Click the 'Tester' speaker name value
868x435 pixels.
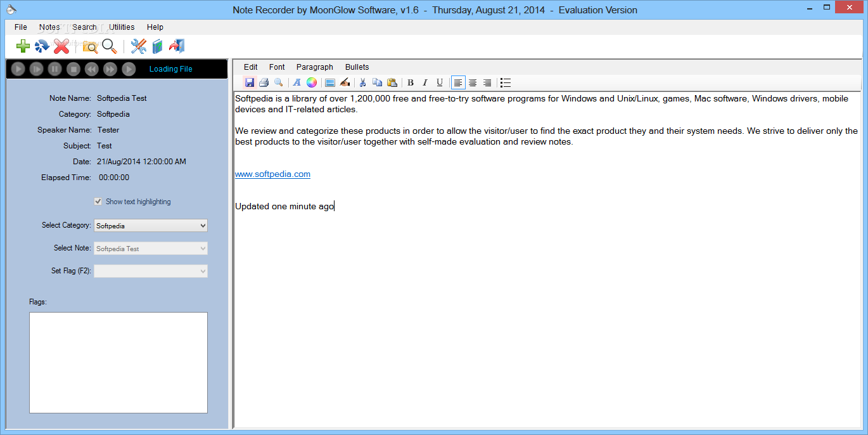point(108,130)
